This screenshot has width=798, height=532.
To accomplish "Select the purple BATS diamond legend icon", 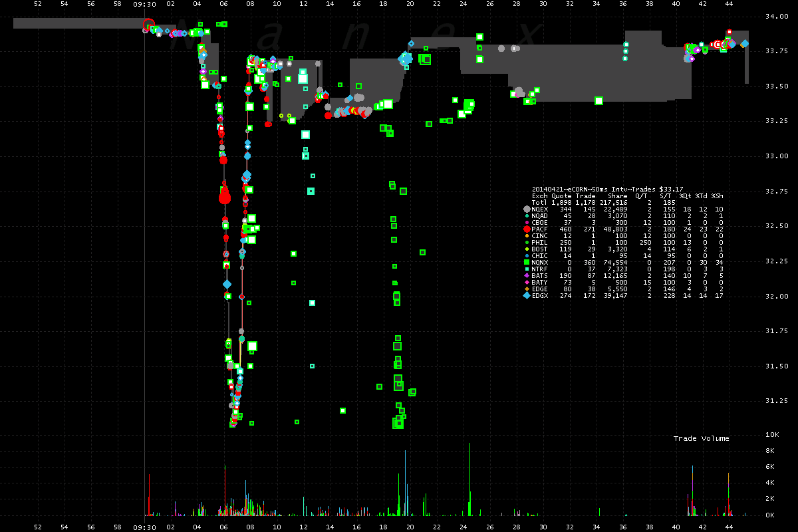I will (527, 275).
